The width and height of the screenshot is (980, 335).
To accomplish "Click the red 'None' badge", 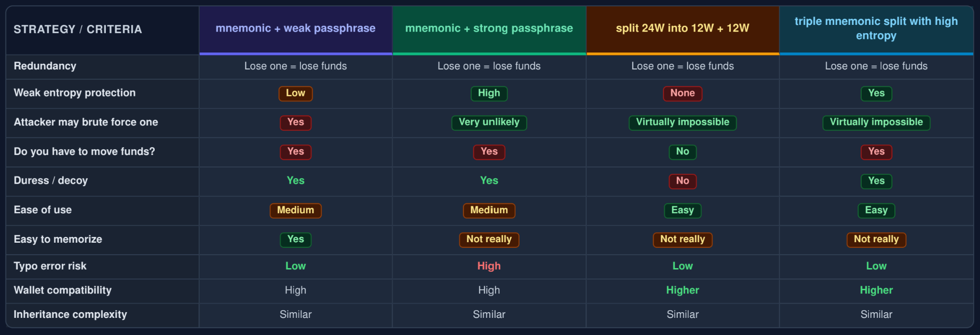I will [683, 93].
